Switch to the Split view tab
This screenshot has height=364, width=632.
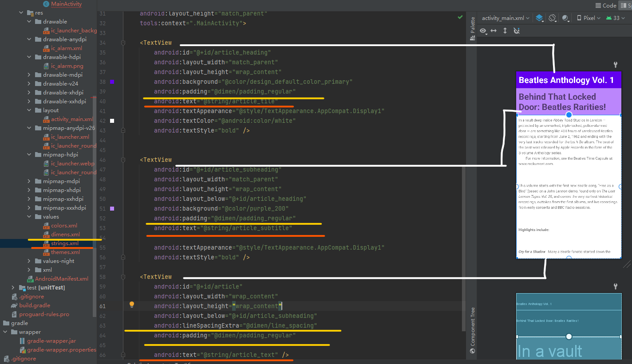tap(626, 5)
